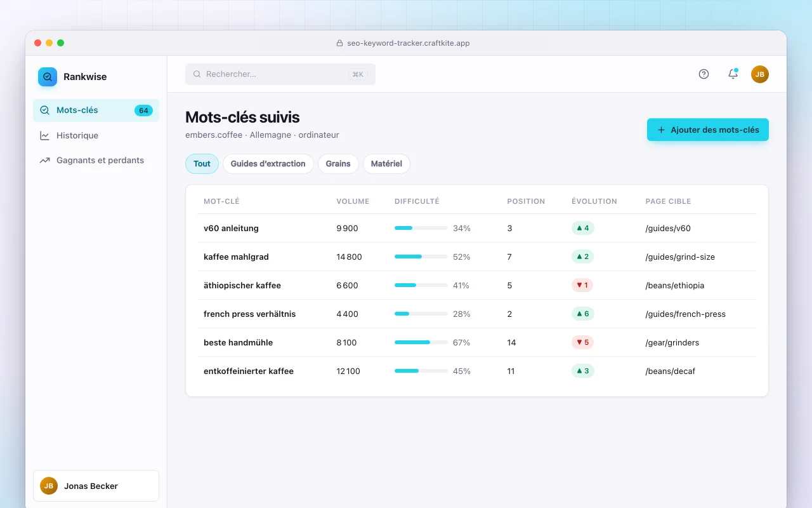Go to Historique in sidebar

[x=96, y=135]
